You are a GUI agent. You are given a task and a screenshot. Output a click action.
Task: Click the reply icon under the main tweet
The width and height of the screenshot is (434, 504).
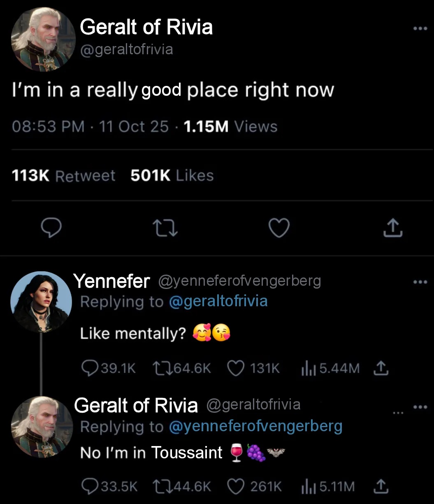(x=52, y=228)
